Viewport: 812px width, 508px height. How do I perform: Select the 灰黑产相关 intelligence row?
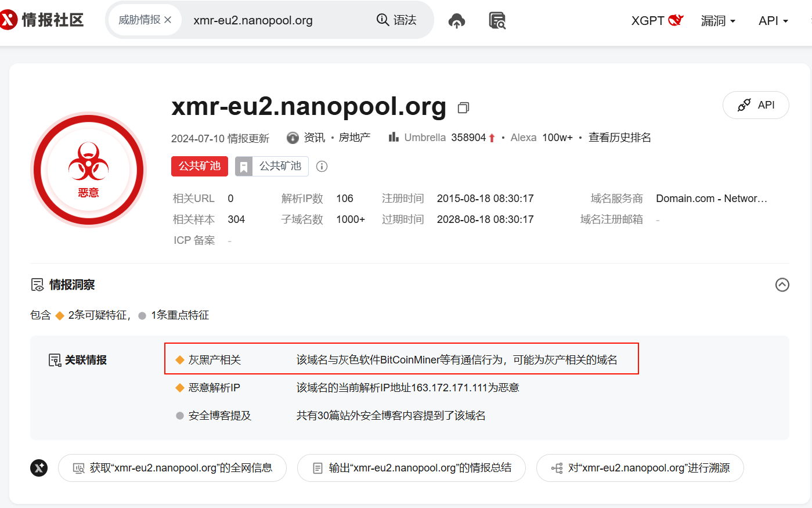pos(402,359)
